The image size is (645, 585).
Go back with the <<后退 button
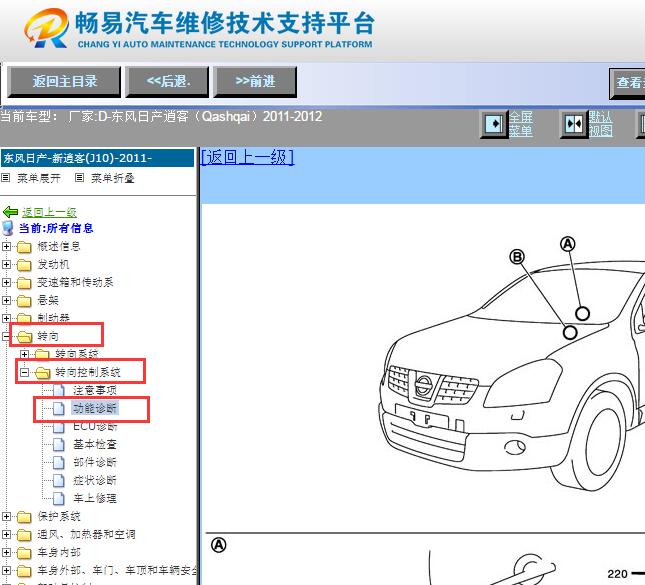pyautogui.click(x=167, y=81)
